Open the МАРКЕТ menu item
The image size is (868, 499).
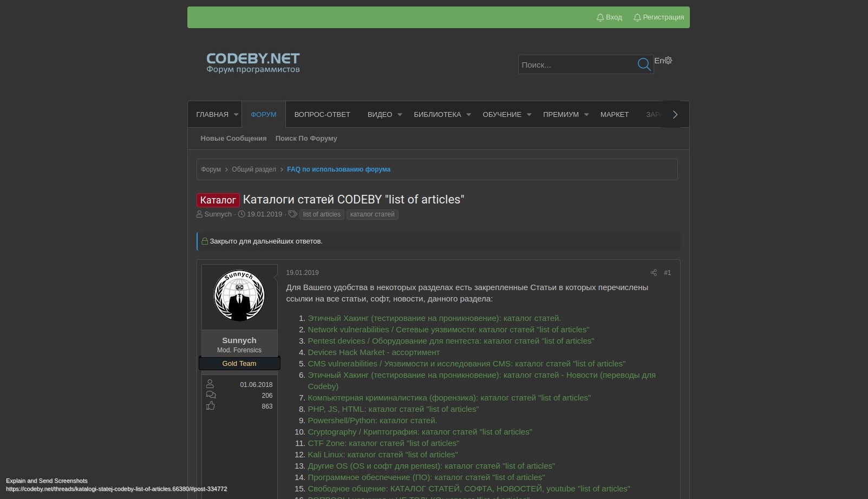click(x=615, y=115)
